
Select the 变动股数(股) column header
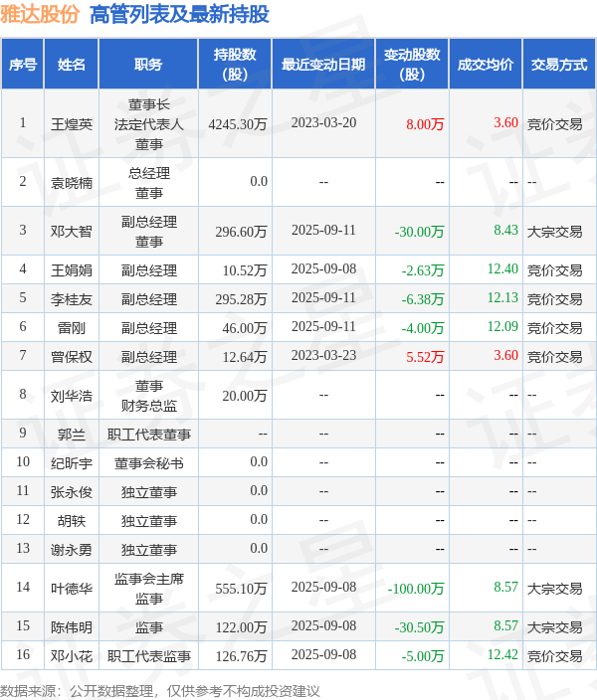coord(412,65)
